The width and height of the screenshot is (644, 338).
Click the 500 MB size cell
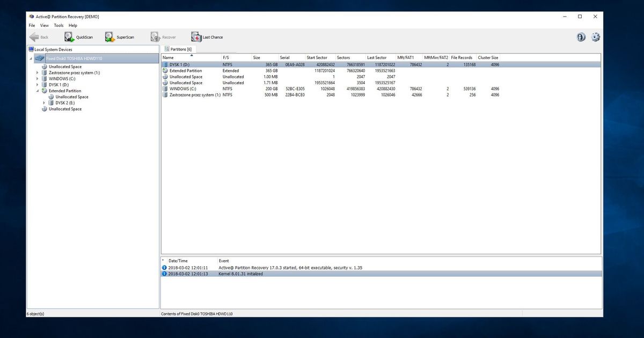pos(270,94)
